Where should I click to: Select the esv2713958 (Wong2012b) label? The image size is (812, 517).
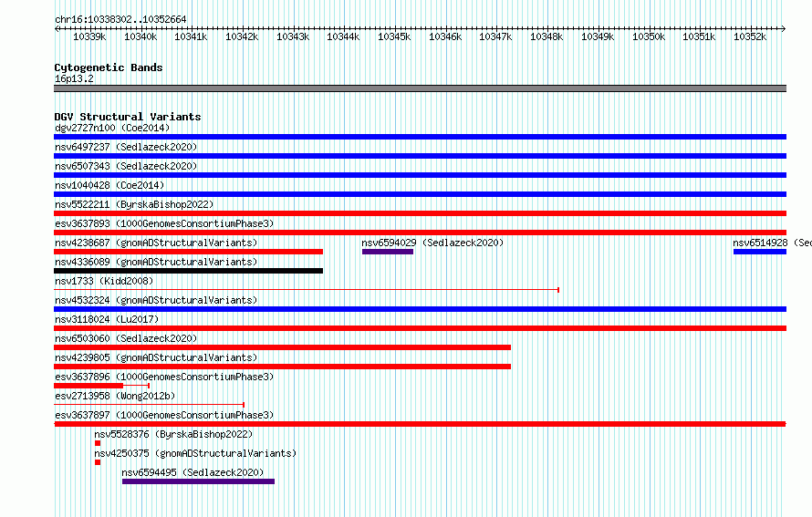pyautogui.click(x=115, y=396)
